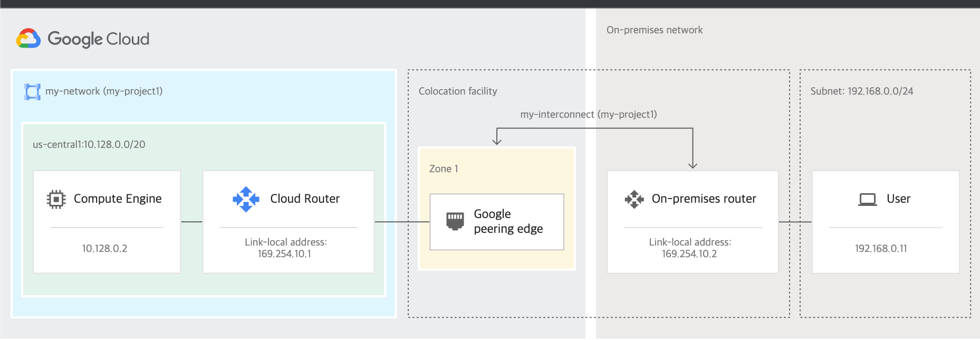Click the Compute Engine chip icon
The height and width of the screenshot is (340, 980).
pos(56,199)
